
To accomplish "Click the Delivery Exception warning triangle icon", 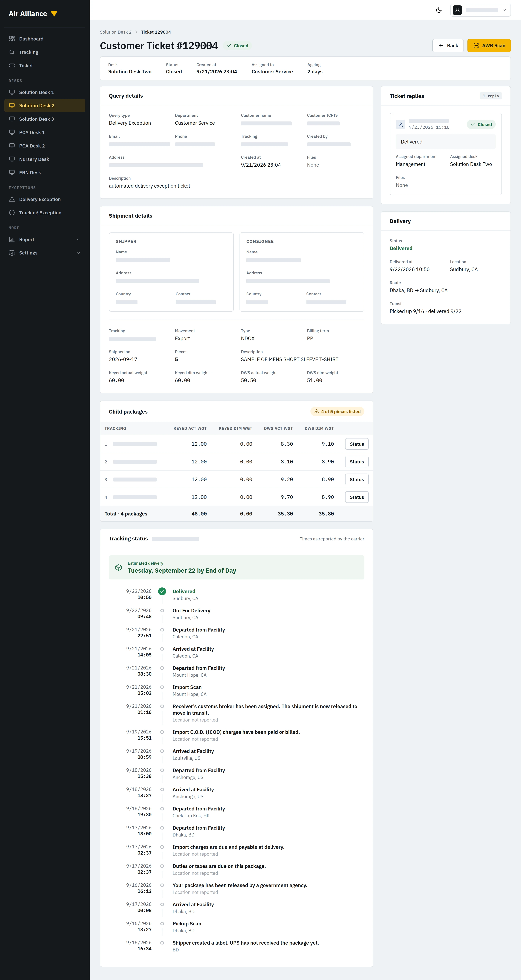I will [12, 199].
